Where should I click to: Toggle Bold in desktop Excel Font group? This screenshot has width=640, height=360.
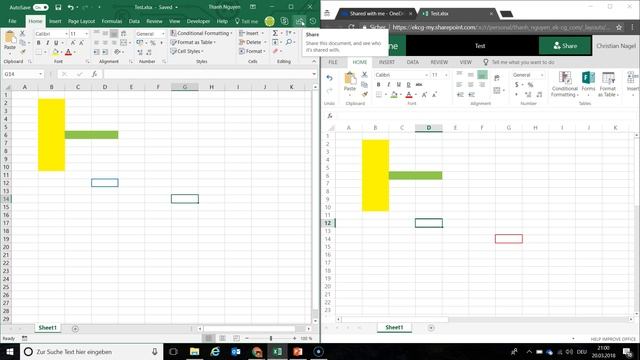(x=38, y=43)
